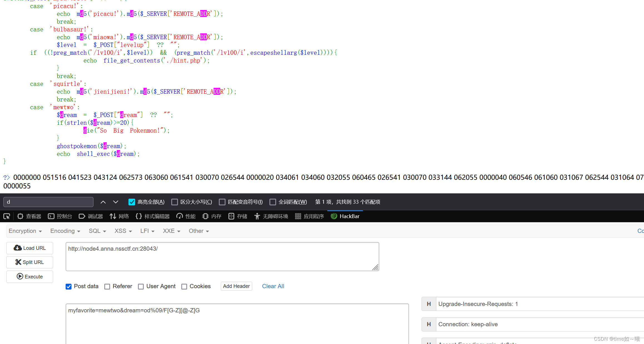Open the Storage (存储) panel
Viewport: 644px width, 344px height.
[238, 216]
